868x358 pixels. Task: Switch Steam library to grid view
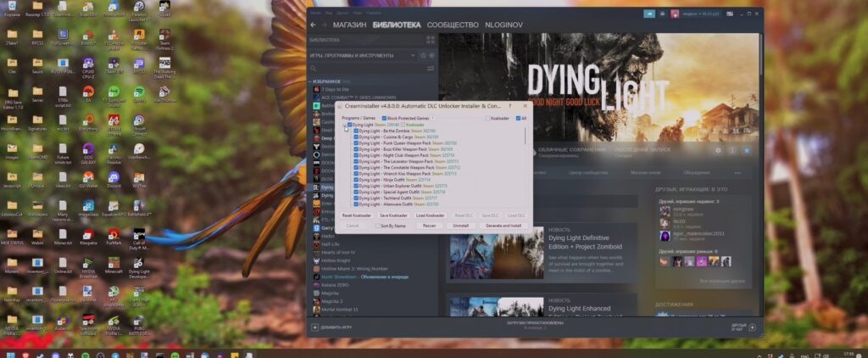point(430,40)
